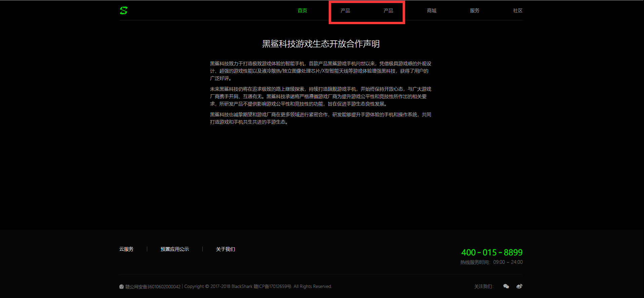Open the WeChat follow icon

(506, 286)
